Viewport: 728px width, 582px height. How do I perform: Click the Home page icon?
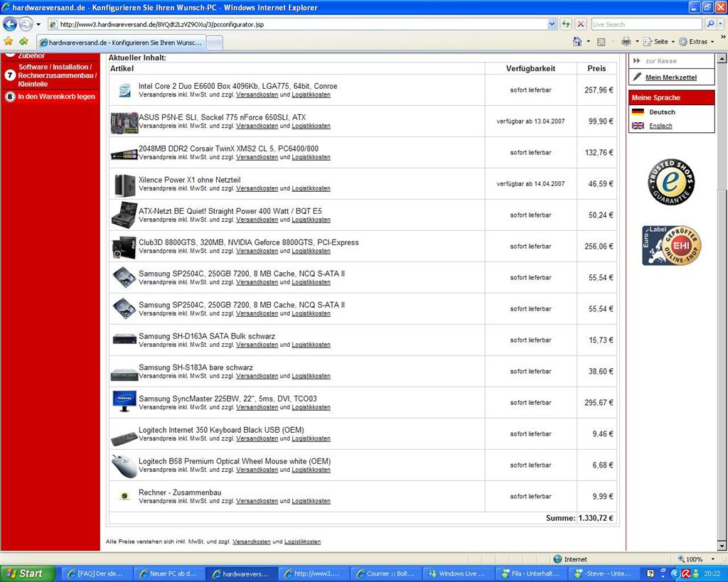pyautogui.click(x=577, y=42)
